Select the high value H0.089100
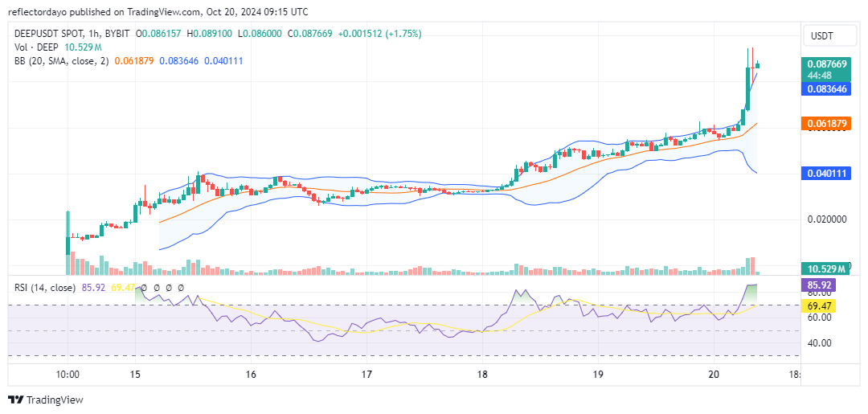The width and height of the screenshot is (868, 414). pos(211,34)
